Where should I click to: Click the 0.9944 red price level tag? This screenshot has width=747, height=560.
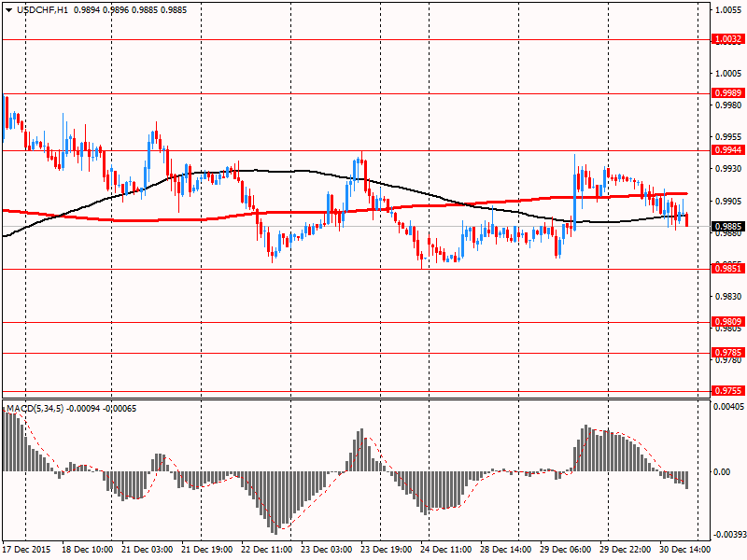[727, 149]
